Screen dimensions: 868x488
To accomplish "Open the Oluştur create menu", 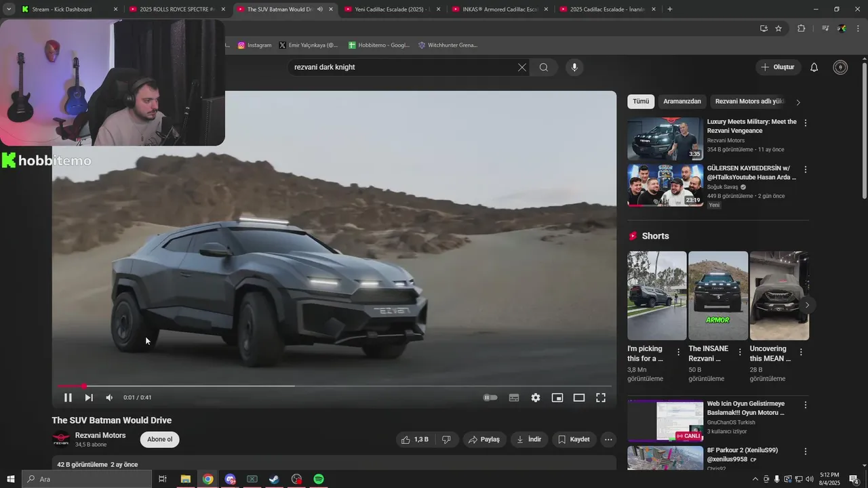I will click(778, 67).
